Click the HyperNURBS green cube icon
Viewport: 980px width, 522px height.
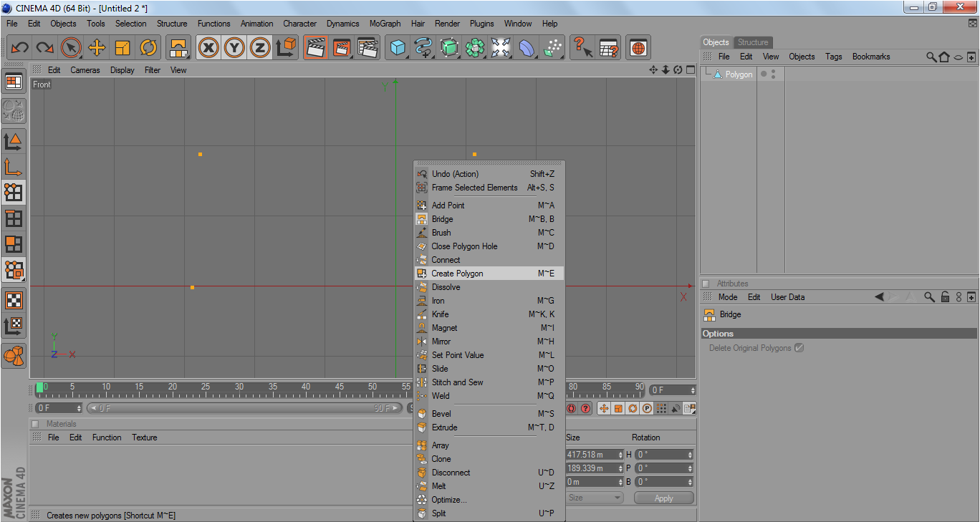[x=449, y=48]
